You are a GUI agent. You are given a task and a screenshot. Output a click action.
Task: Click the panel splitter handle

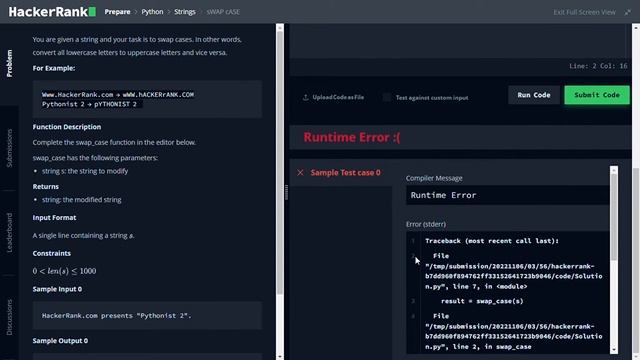tap(287, 192)
